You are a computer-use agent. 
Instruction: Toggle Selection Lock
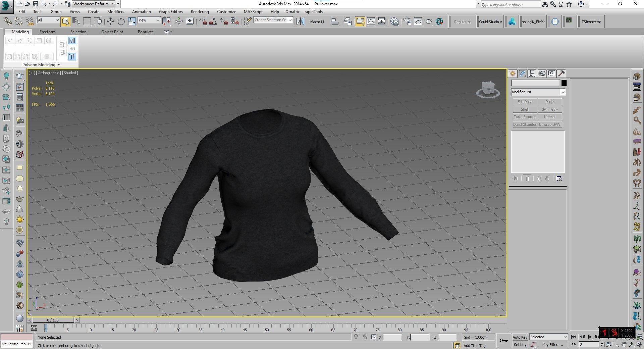[x=365, y=337]
